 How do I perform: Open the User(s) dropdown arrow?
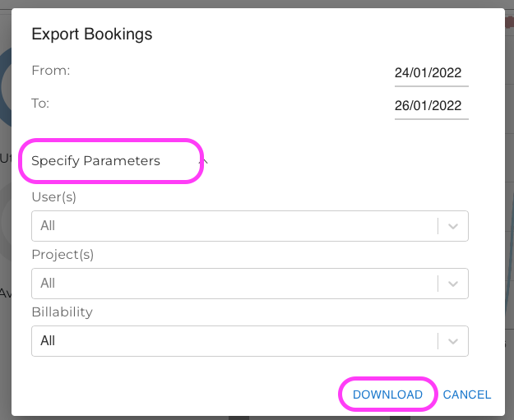coord(453,226)
